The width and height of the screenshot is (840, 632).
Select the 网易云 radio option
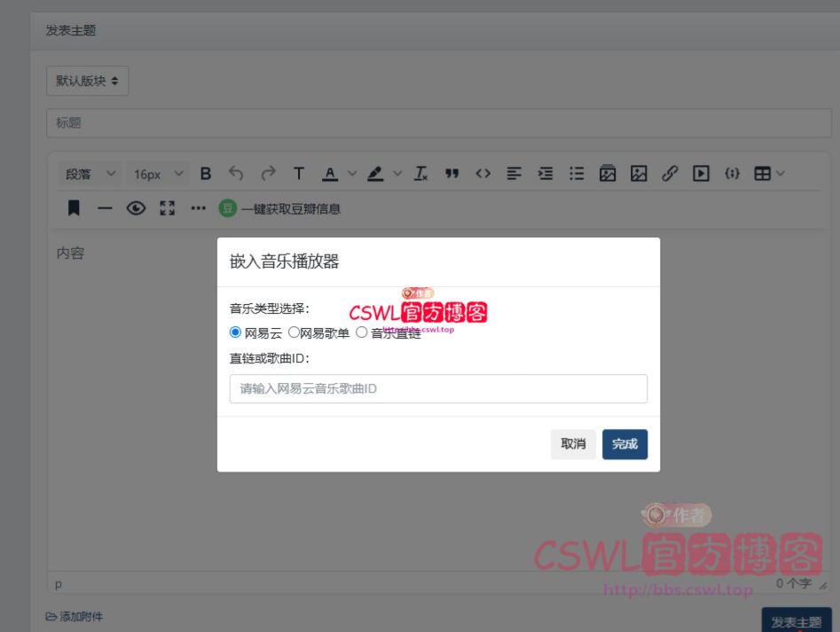(x=236, y=332)
